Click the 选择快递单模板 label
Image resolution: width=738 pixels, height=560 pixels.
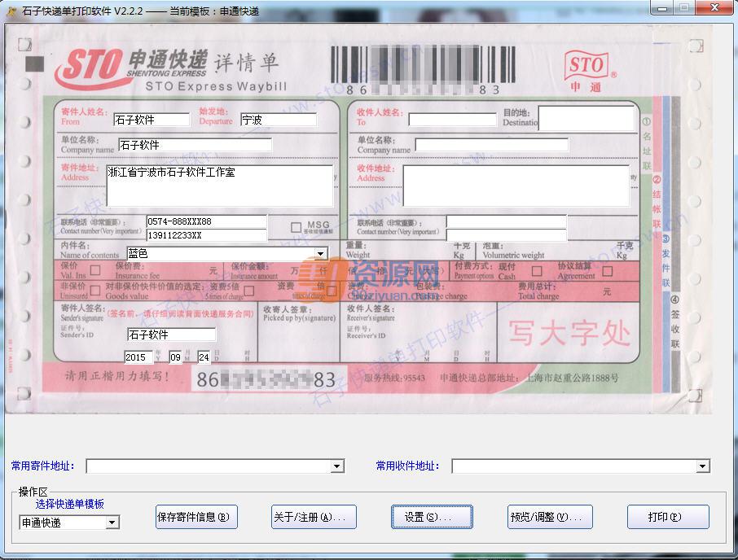[x=70, y=504]
